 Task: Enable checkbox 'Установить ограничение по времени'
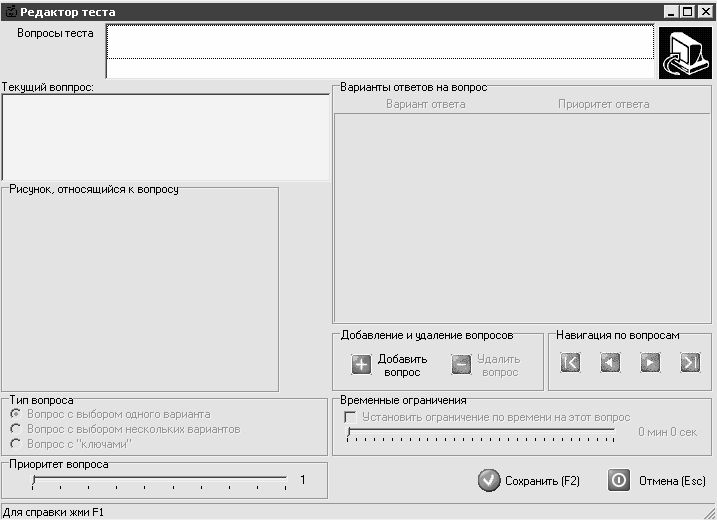coord(350,417)
